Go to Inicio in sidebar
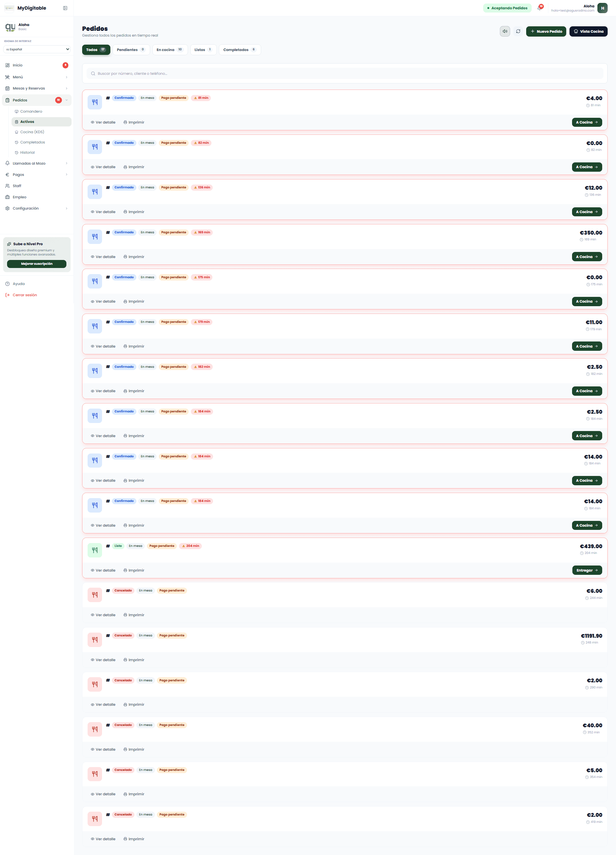Screen dimensions: 616x855 37,65
